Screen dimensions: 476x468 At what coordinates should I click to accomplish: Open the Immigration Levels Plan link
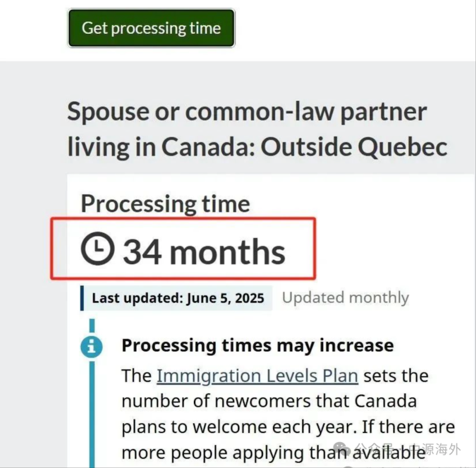(x=257, y=376)
